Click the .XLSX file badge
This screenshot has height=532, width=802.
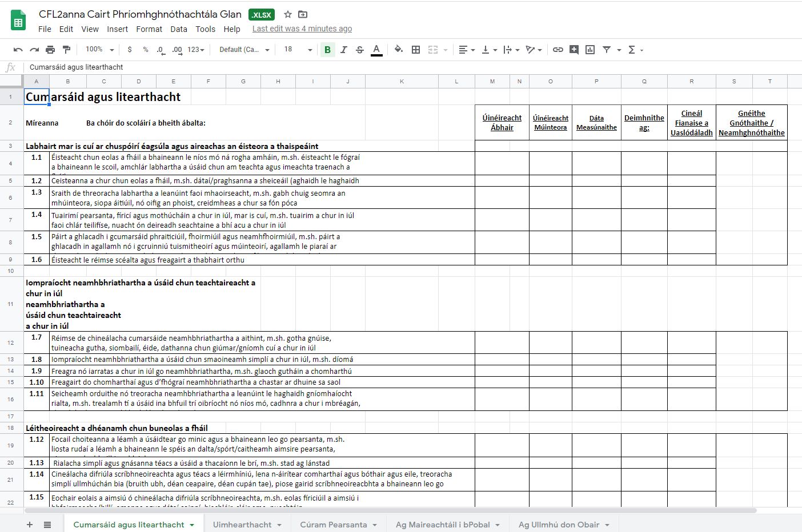(262, 15)
